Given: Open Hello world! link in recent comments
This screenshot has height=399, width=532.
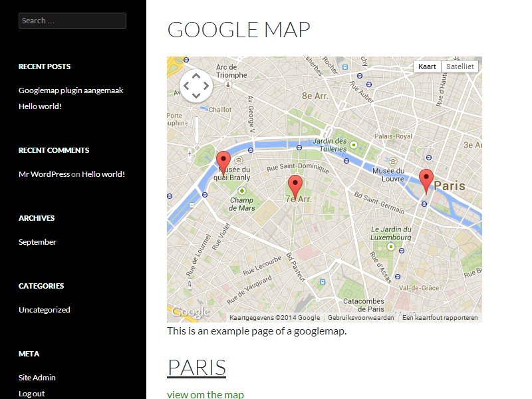Looking at the screenshot, I should coord(103,174).
